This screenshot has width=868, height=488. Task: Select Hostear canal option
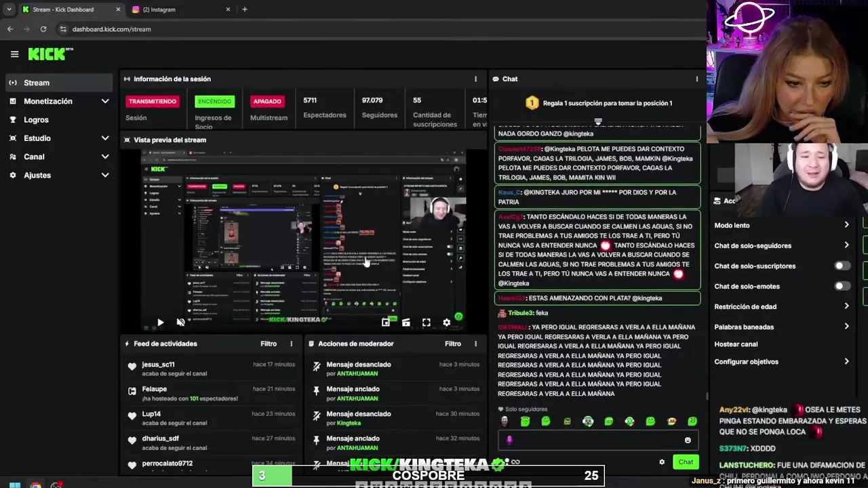736,344
